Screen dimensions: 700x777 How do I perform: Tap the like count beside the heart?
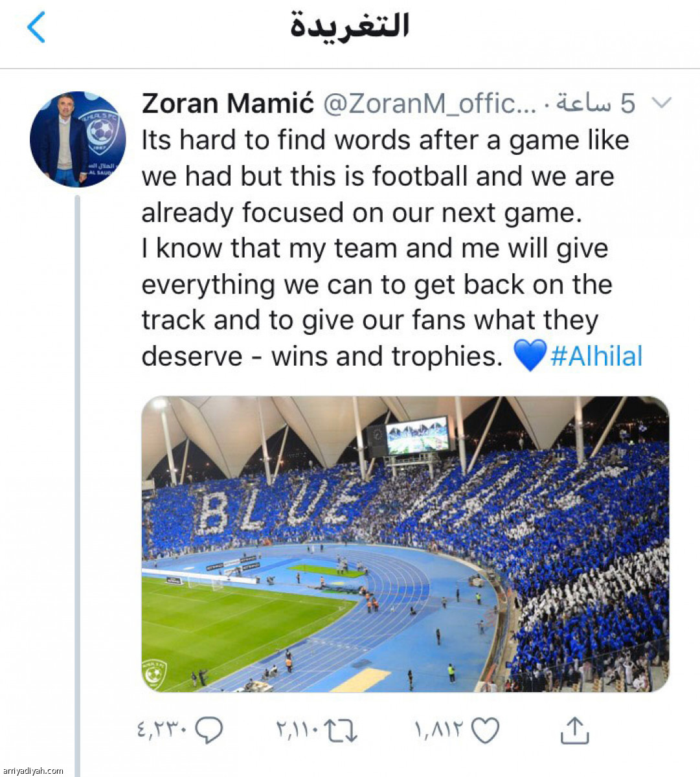(x=439, y=731)
